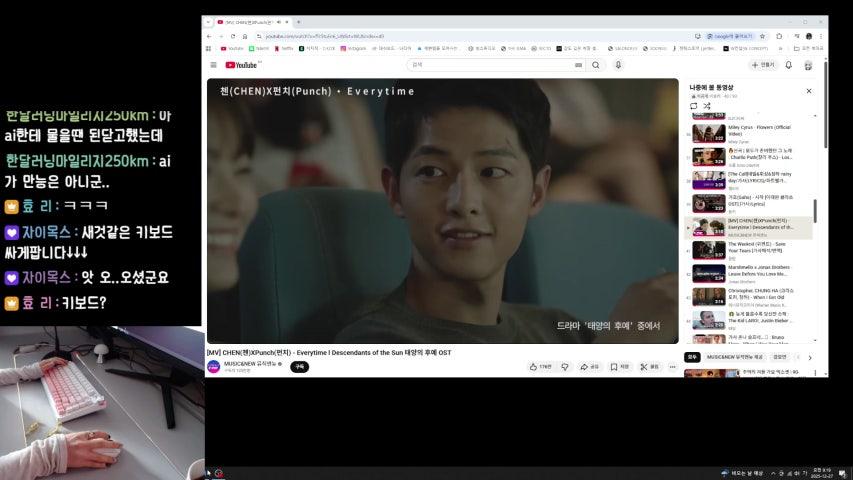Start voice search with the microphone icon
This screenshot has height=480, width=853.
coord(618,65)
